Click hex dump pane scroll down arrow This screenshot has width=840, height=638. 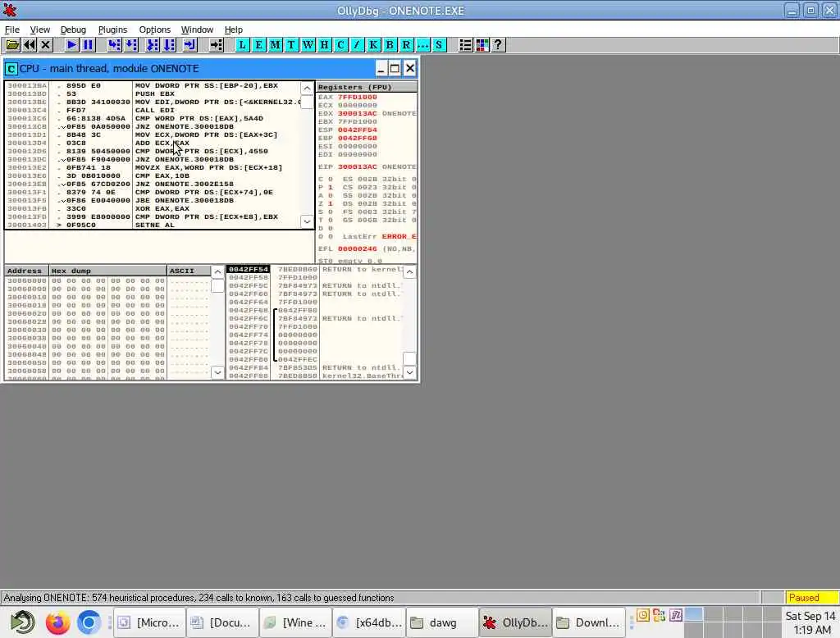(x=217, y=372)
